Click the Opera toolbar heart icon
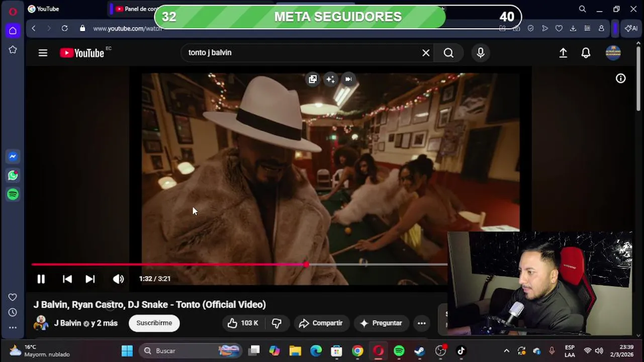 click(559, 29)
